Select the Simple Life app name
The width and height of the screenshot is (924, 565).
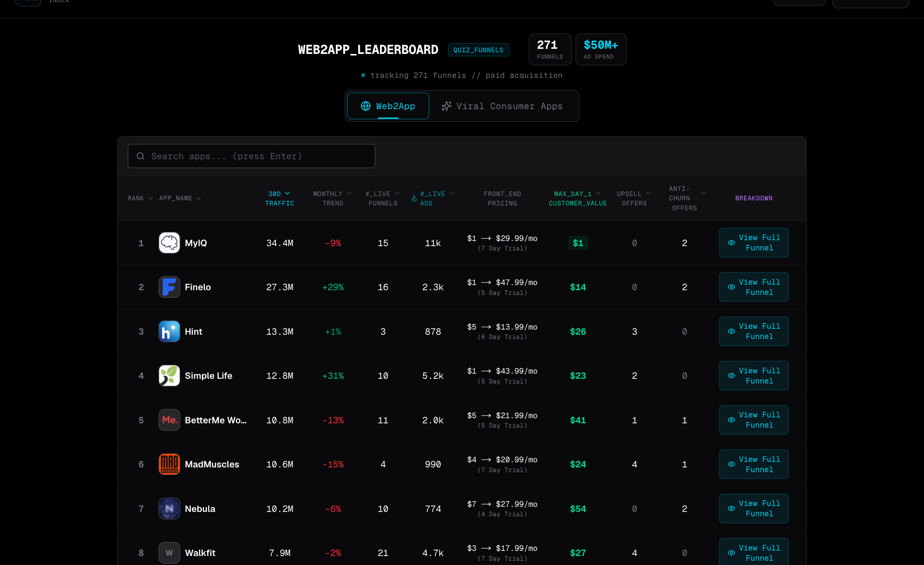pos(208,376)
